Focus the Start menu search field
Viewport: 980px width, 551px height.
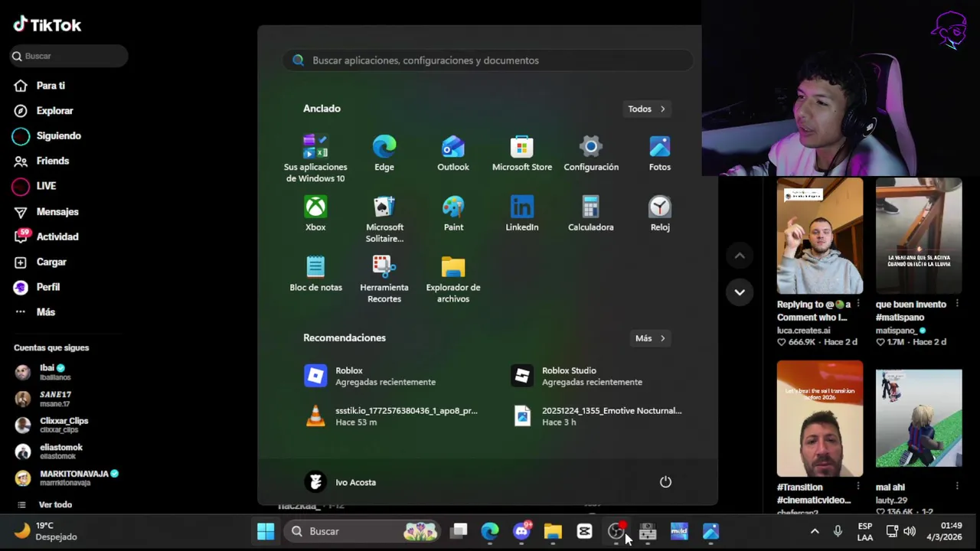click(x=488, y=60)
